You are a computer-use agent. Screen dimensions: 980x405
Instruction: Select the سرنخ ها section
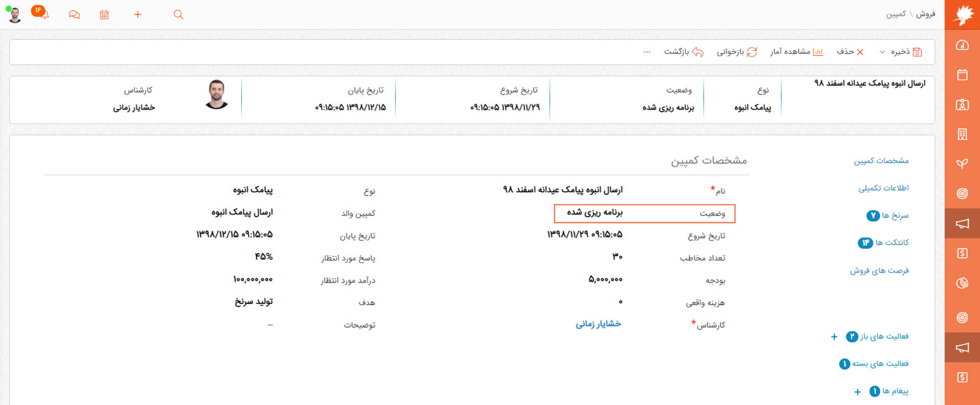pos(895,215)
